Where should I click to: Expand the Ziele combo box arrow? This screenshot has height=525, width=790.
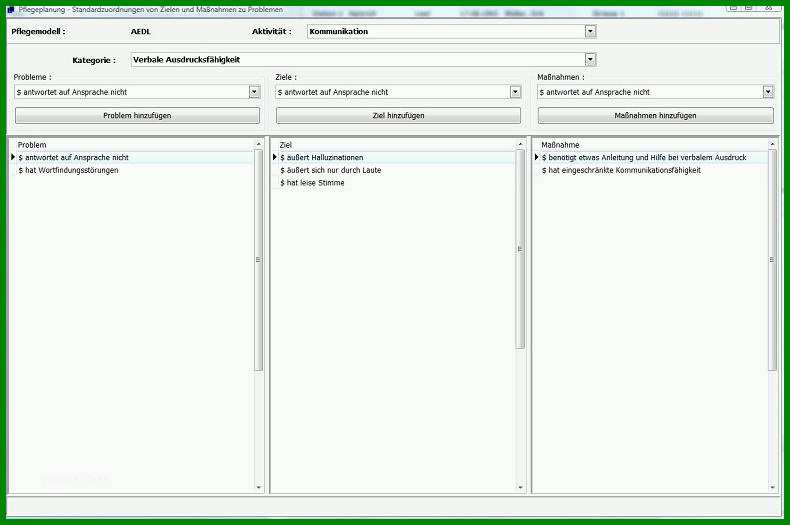click(x=515, y=92)
